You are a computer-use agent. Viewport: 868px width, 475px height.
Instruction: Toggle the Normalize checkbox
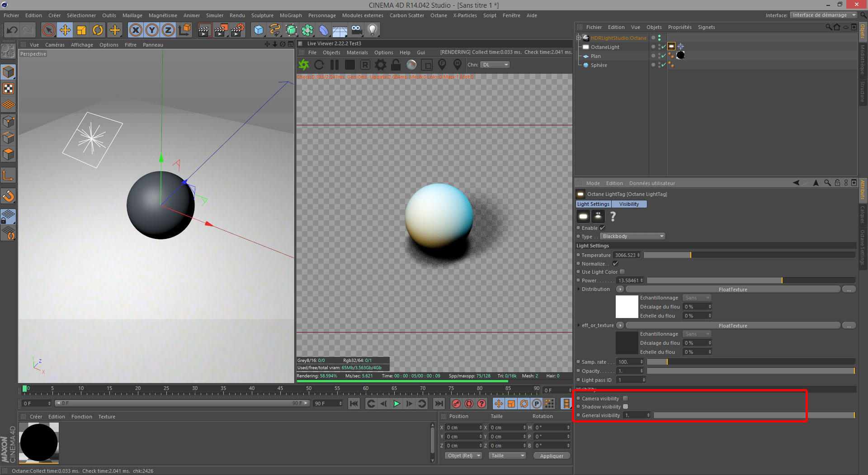[x=615, y=264]
